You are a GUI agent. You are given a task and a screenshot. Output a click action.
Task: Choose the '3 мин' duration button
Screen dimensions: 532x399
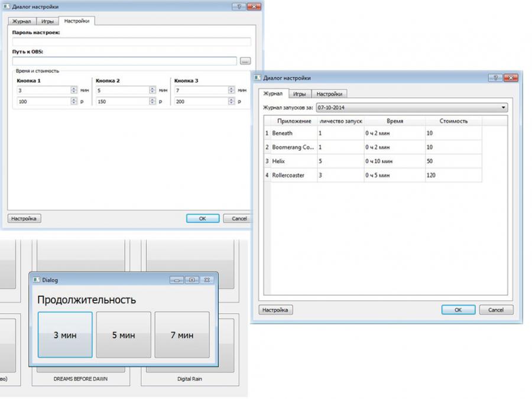coord(65,335)
